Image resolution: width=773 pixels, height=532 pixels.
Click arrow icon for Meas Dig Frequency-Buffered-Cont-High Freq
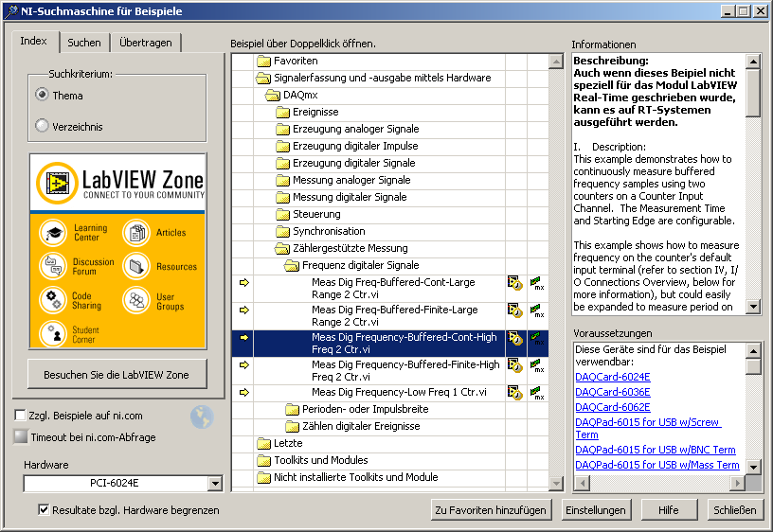click(x=244, y=337)
